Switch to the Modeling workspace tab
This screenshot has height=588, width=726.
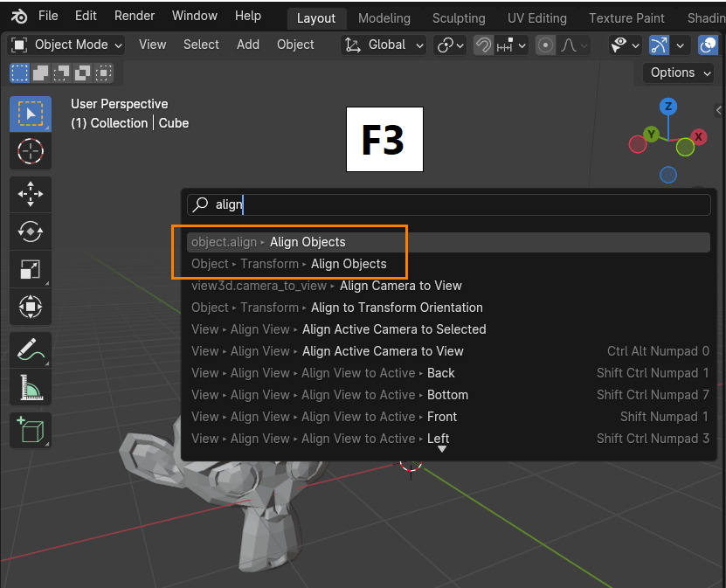pos(384,18)
